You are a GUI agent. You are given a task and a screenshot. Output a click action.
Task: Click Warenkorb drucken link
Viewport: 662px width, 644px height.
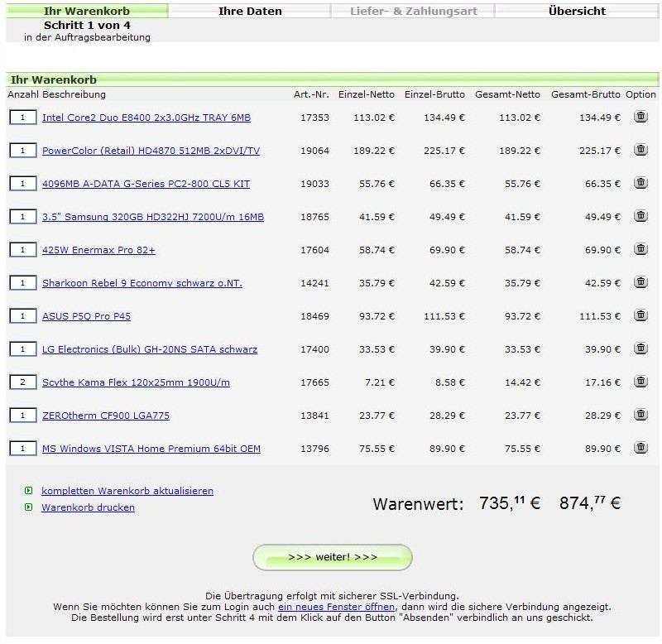[89, 507]
